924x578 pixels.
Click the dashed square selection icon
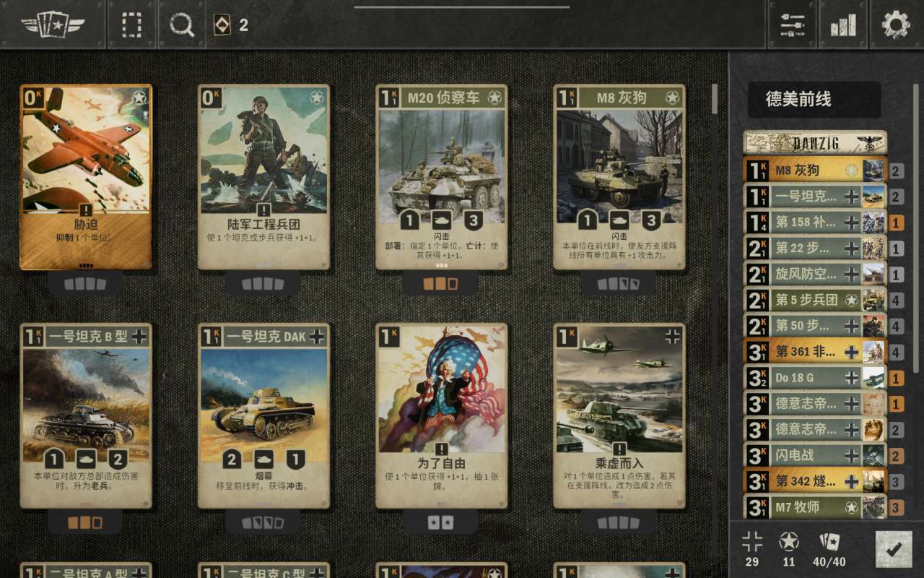131,25
